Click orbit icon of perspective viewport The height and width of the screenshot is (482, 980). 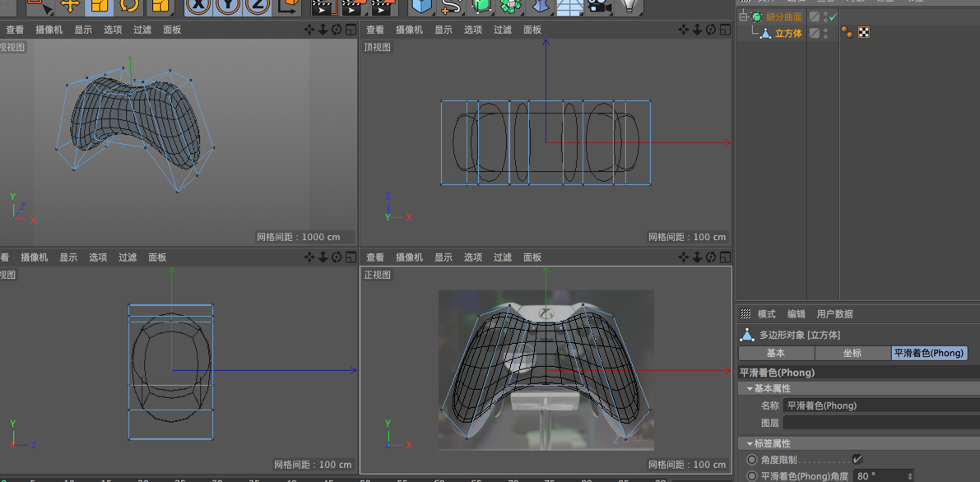click(337, 30)
